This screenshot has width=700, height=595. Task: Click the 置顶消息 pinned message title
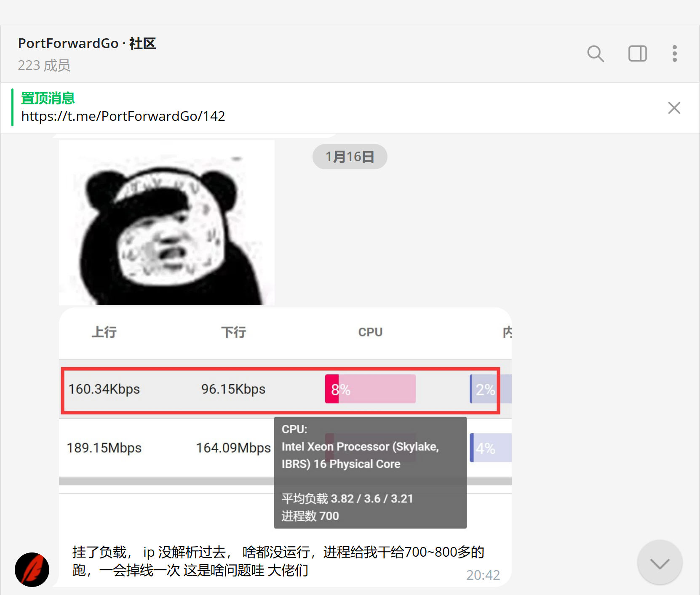click(48, 98)
